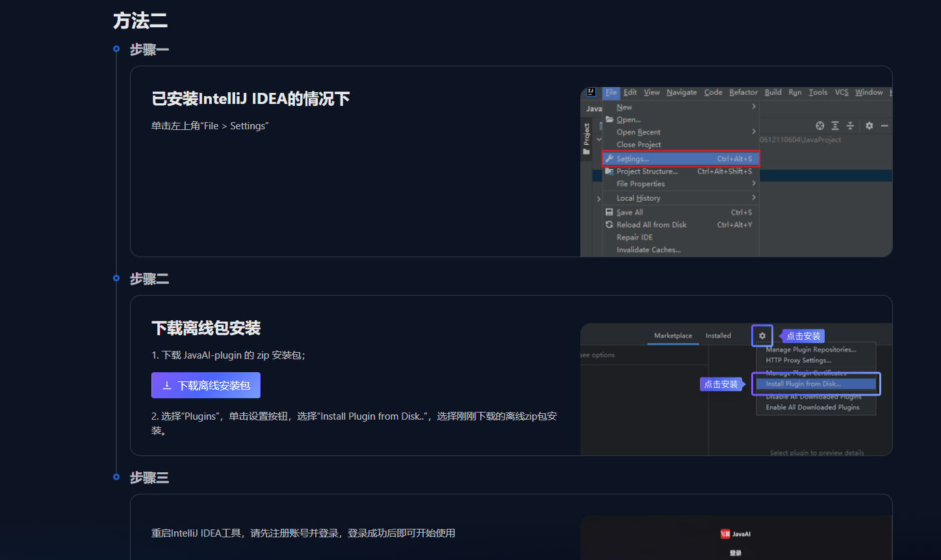This screenshot has width=941, height=560.
Task: Open the Edit menu in IDEA screenshot
Action: (x=630, y=92)
